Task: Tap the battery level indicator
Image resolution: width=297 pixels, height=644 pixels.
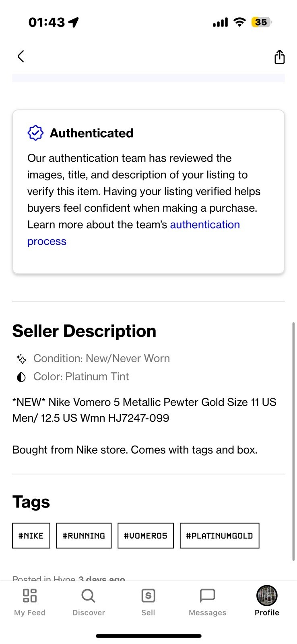Action: point(262,22)
